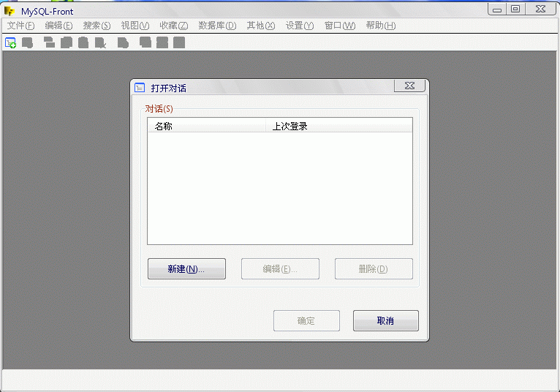Close the 打开对话 dialog

[409, 86]
